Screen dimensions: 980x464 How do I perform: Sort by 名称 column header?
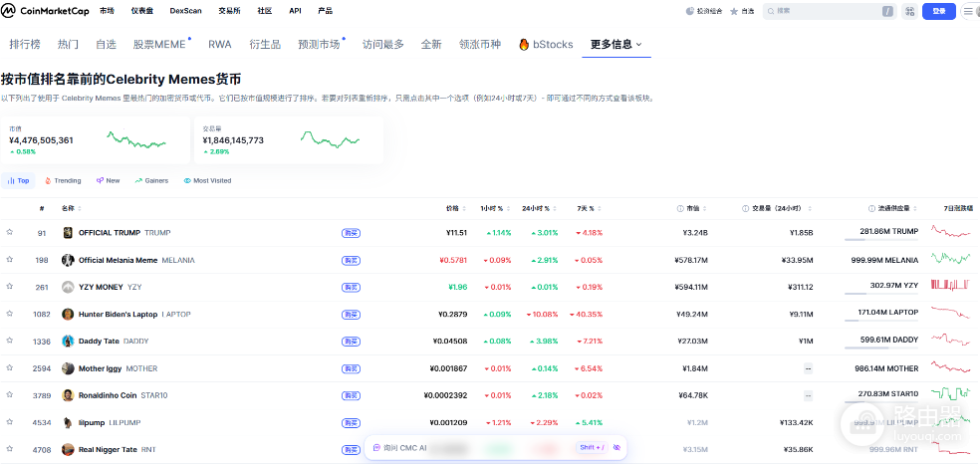point(72,208)
